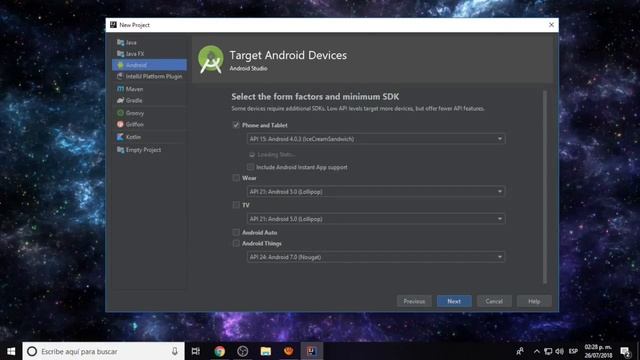Open the Wear minimum SDK dropdown
Viewport: 640px width, 360px height.
(376, 191)
